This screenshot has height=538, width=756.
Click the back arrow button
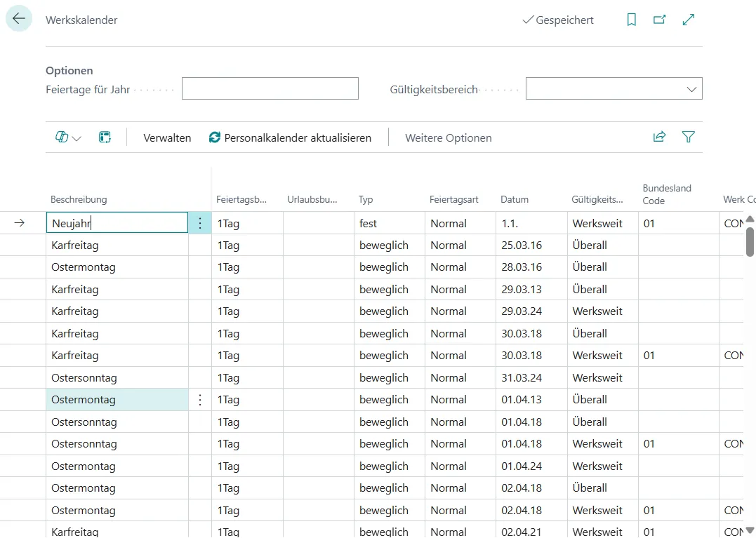tap(19, 20)
